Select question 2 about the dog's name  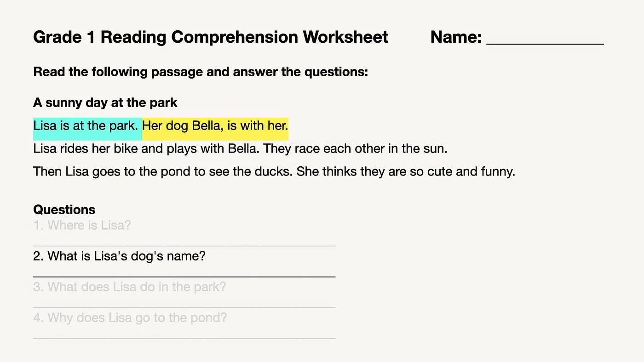tap(119, 256)
